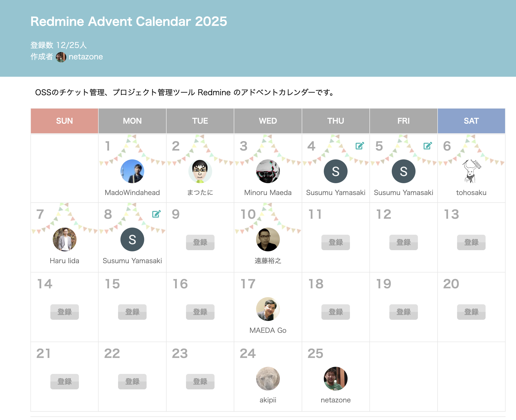Image resolution: width=516 pixels, height=420 pixels.
Task: Click the 登録 button for day 9
Action: (200, 242)
